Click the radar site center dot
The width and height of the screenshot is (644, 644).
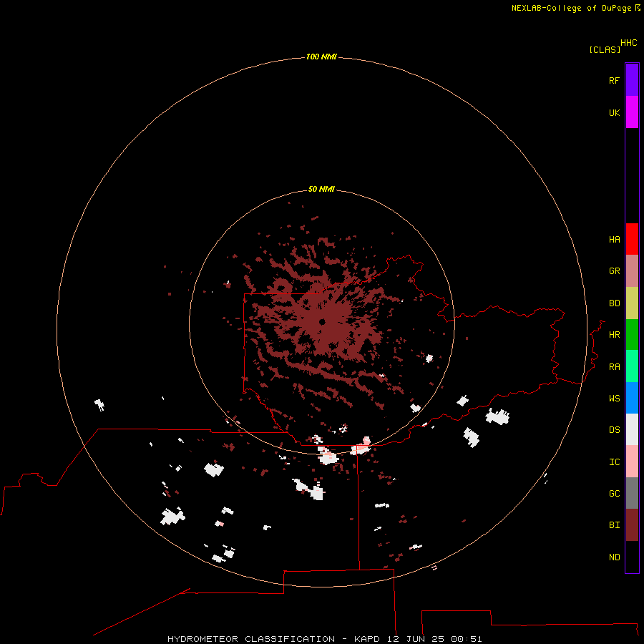point(323,321)
